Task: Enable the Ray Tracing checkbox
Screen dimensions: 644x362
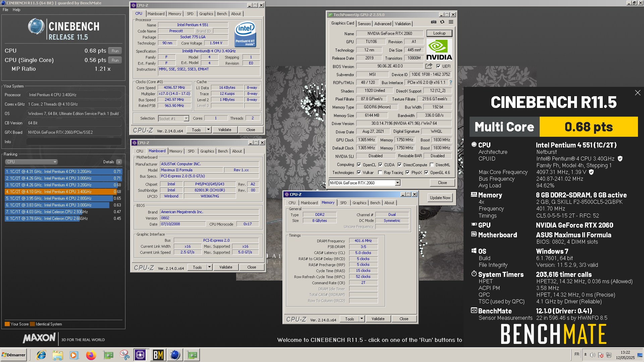Action: tap(380, 173)
